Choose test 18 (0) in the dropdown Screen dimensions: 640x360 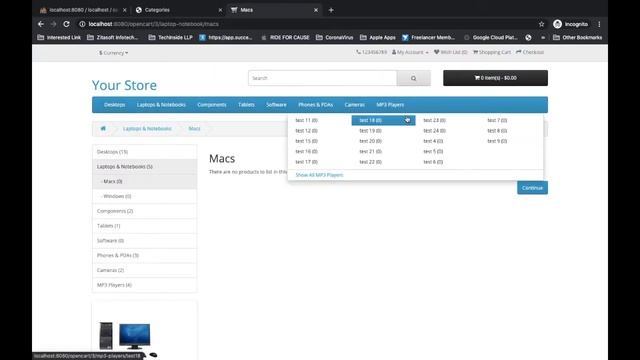point(383,120)
